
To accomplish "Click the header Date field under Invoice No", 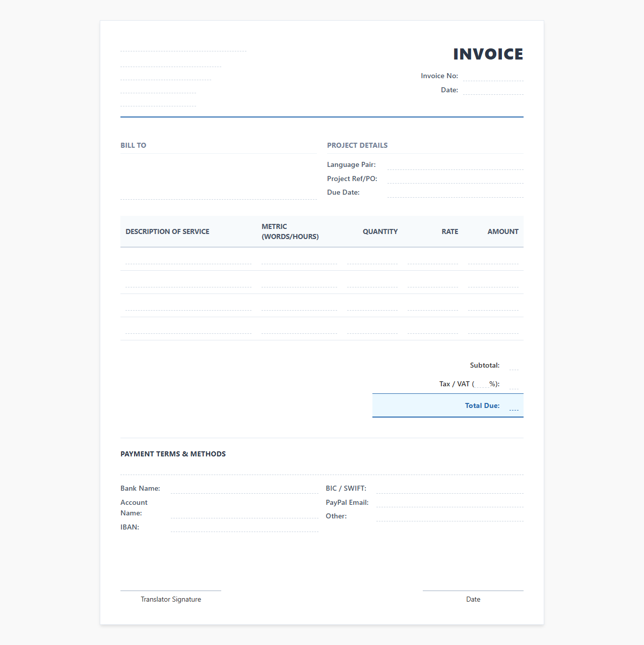I will click(493, 90).
